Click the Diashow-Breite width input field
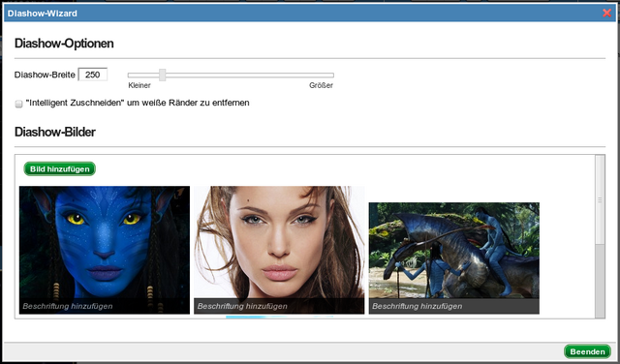 [93, 75]
